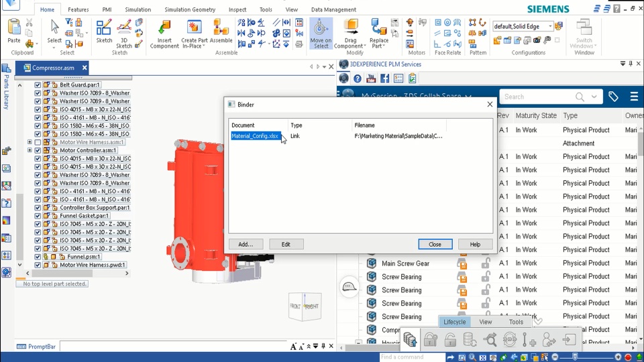Uncheck the Motor Controller.asm:1 checkbox
The height and width of the screenshot is (362, 644).
[38, 150]
